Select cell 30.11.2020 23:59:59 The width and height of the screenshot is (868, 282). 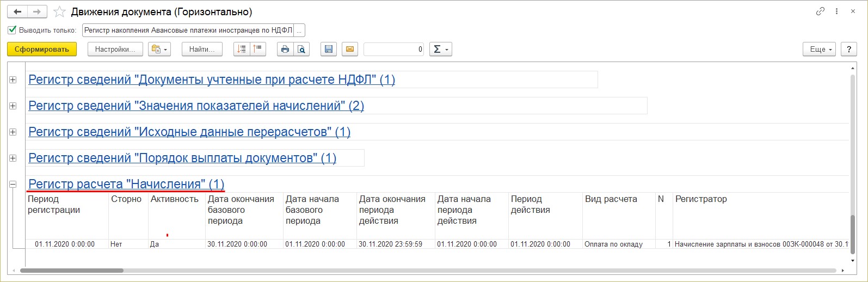click(x=396, y=244)
